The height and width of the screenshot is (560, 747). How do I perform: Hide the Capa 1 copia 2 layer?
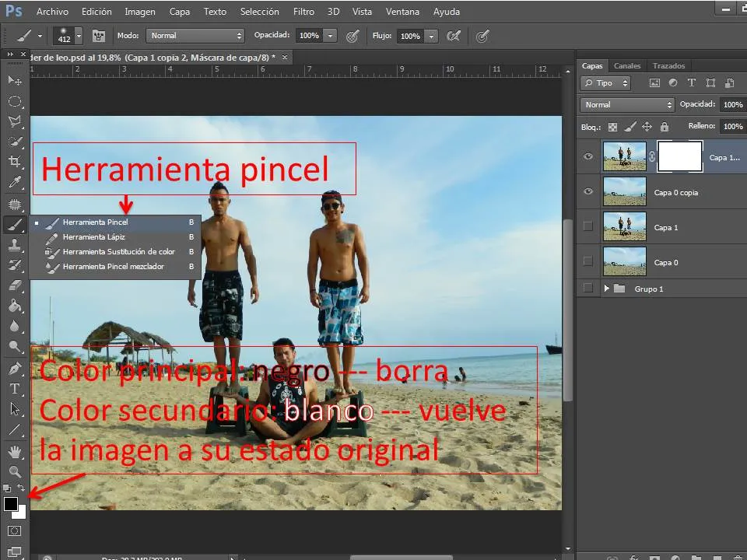point(588,156)
